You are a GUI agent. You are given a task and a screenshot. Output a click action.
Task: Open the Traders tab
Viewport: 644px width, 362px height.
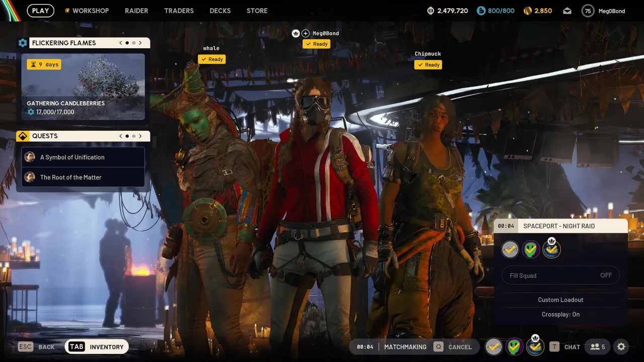click(x=179, y=11)
